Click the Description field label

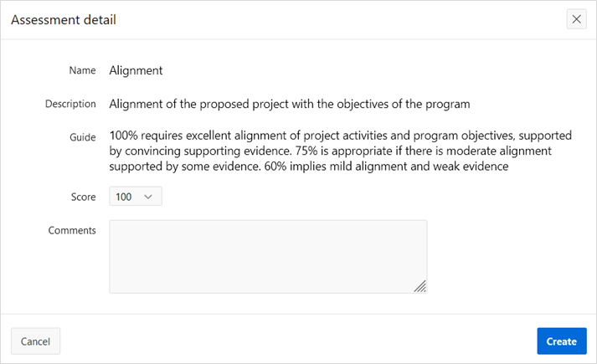click(x=70, y=105)
